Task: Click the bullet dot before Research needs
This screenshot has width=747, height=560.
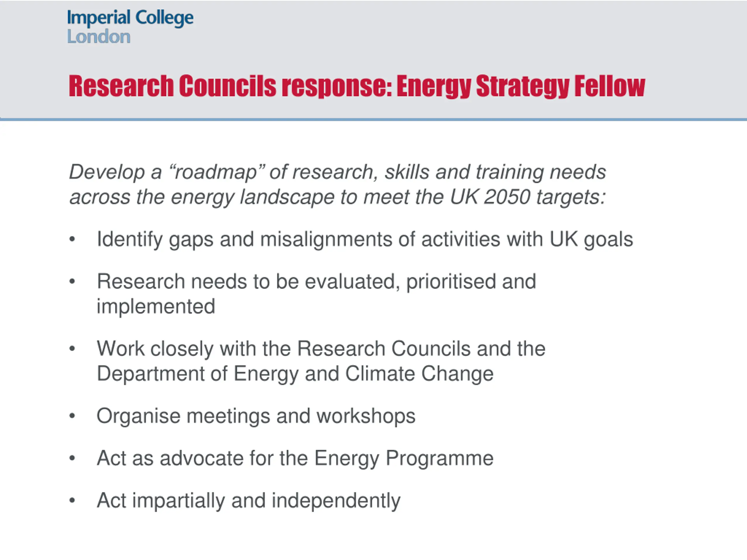Action: pyautogui.click(x=72, y=281)
